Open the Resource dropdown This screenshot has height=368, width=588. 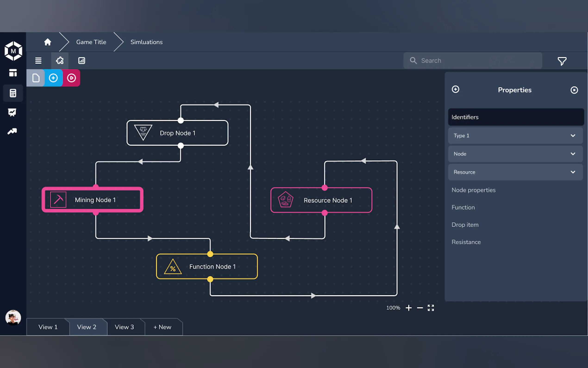click(515, 172)
